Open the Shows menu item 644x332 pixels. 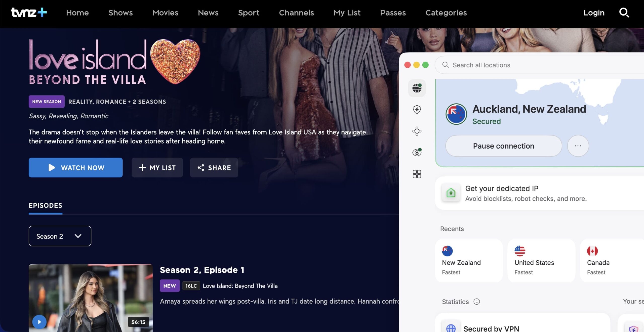tap(120, 13)
